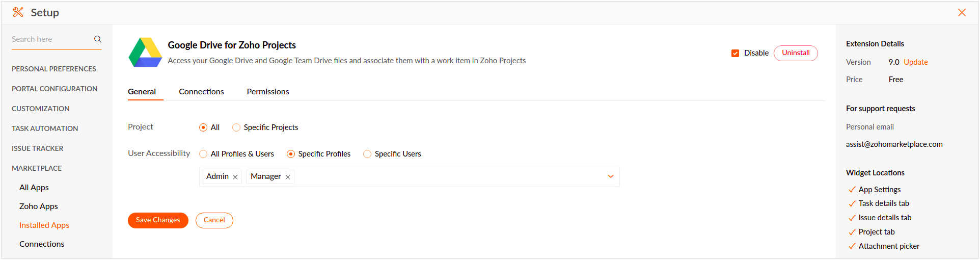Click the search magnifier icon

point(98,39)
